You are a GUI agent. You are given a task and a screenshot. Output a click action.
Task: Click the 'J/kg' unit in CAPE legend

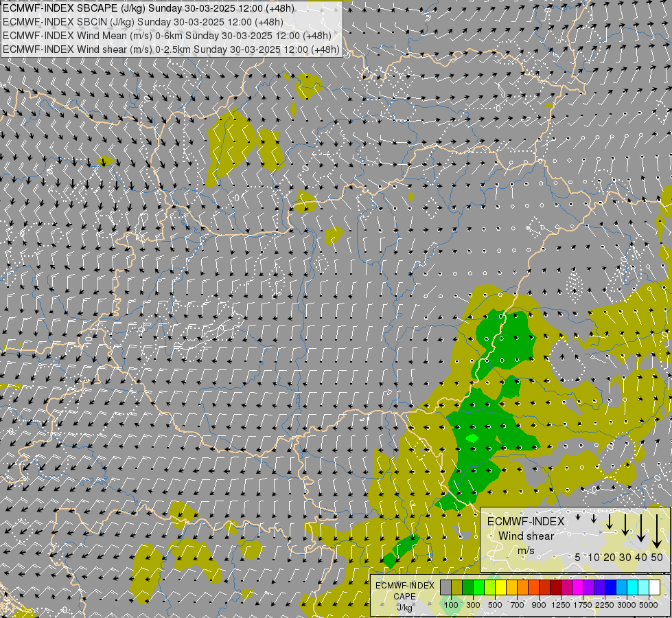point(404,608)
